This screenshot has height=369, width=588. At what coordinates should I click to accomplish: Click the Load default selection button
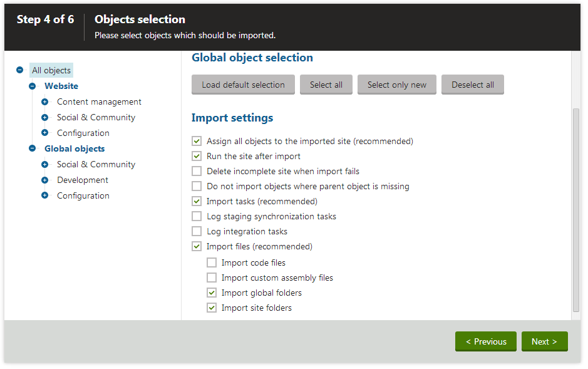pos(243,85)
